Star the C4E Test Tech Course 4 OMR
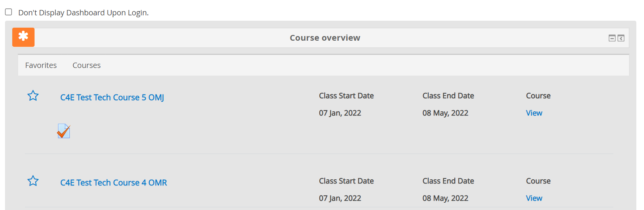The height and width of the screenshot is (210, 644). 33,181
